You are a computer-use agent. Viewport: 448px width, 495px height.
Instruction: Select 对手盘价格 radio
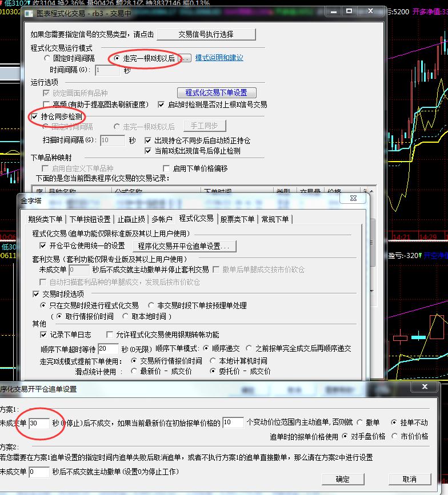pyautogui.click(x=345, y=436)
